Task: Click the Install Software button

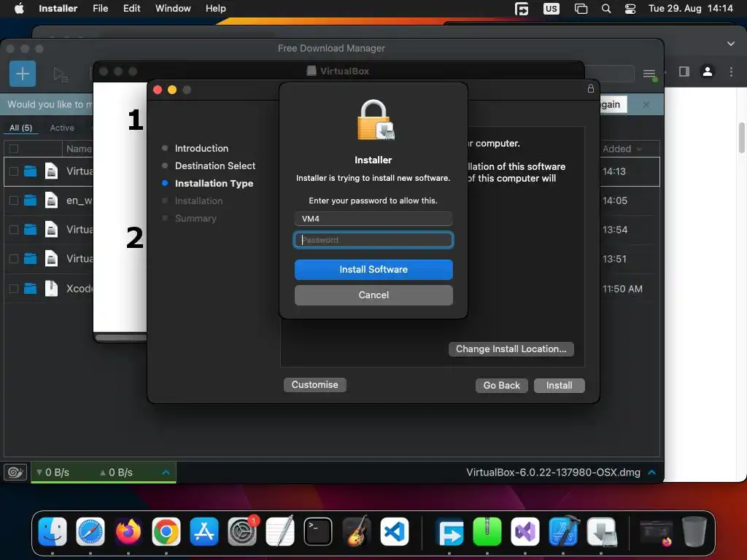Action: [x=373, y=270]
